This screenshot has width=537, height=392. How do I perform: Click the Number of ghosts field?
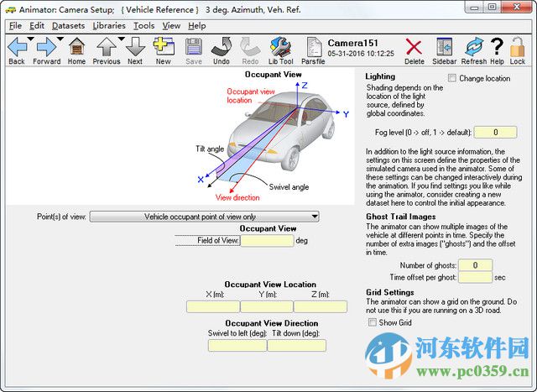[476, 265]
